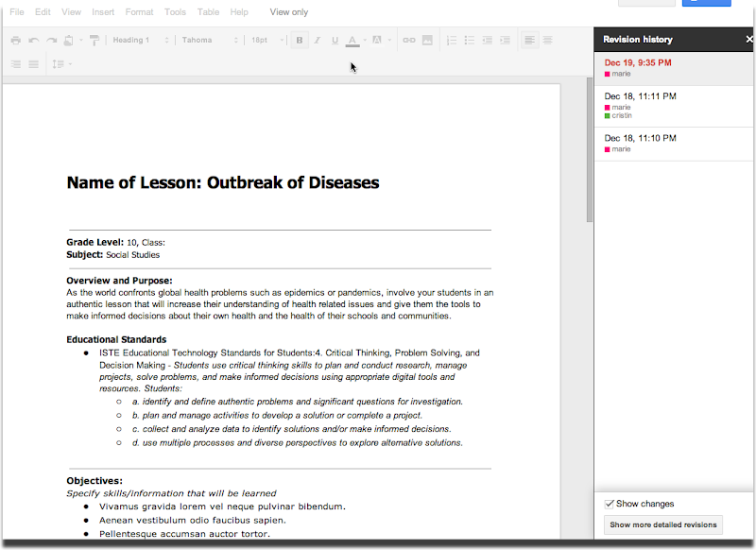Toggle Italic formatting

pos(318,40)
